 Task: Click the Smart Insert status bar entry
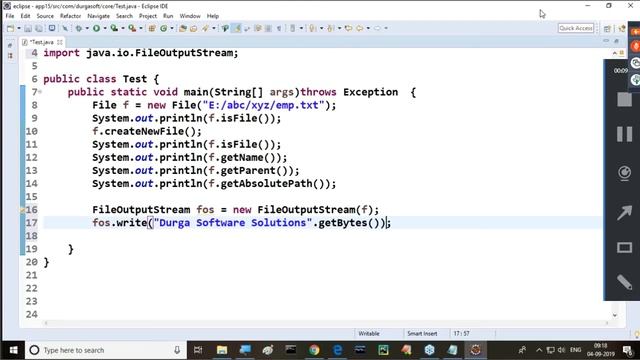tap(422, 333)
